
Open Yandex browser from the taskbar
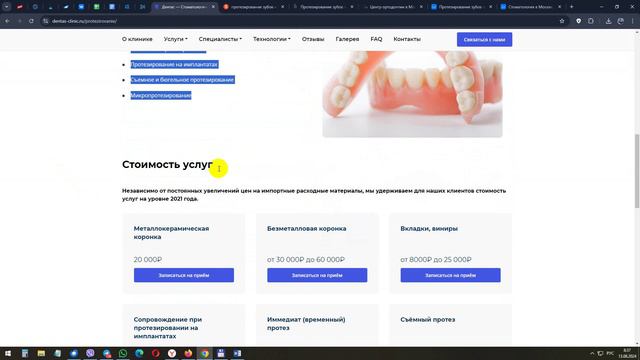pyautogui.click(x=172, y=353)
